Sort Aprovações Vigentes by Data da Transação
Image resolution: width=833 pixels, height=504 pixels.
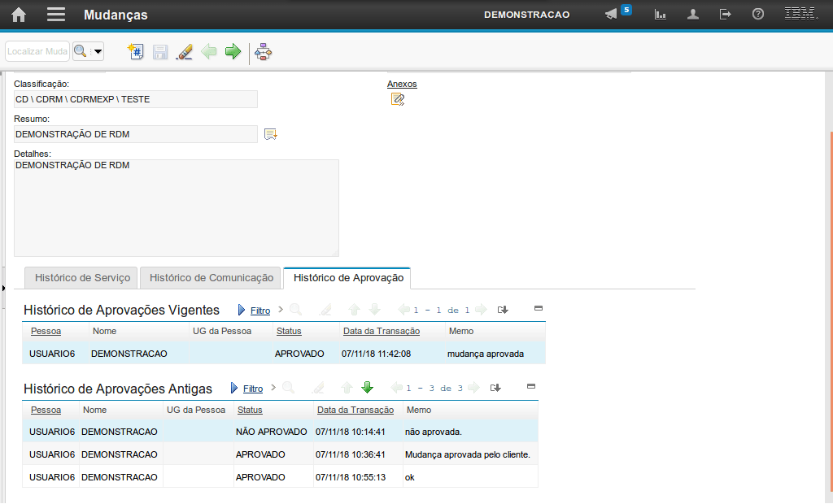pyautogui.click(x=382, y=331)
